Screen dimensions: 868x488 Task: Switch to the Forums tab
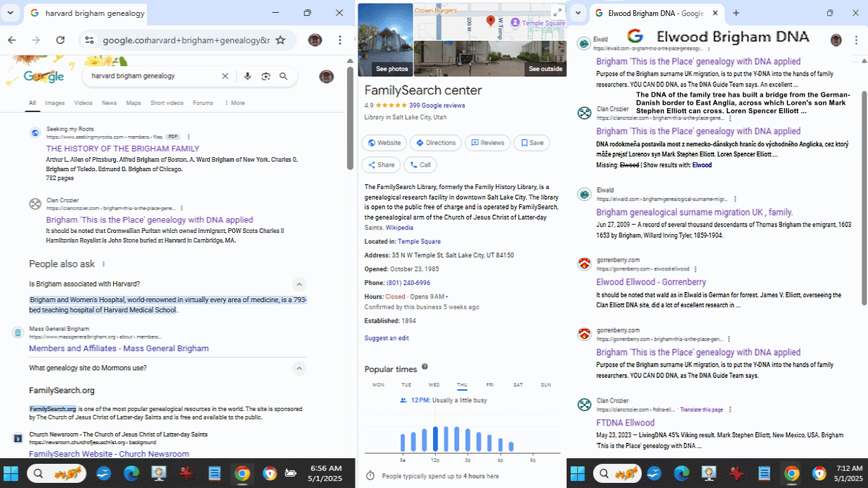tap(203, 103)
